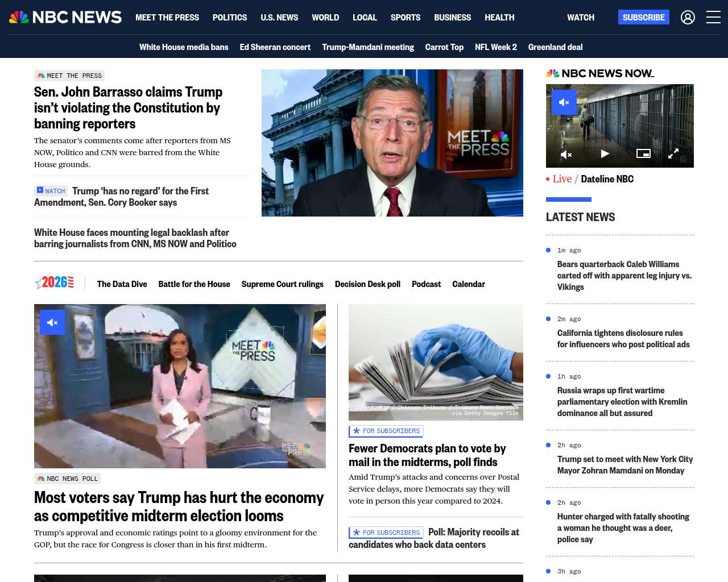Screen dimensions: 728x582
Task: Select the Health navigation tab
Action: [x=499, y=18]
